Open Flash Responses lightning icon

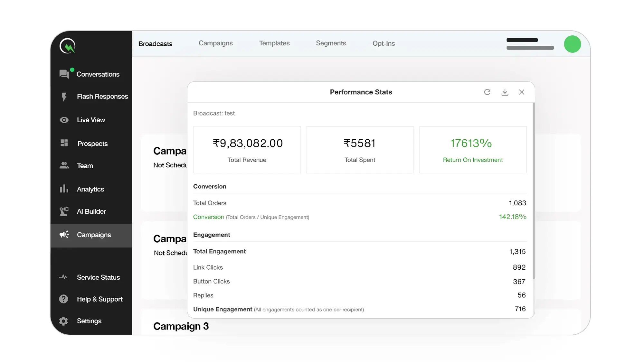coord(64,97)
